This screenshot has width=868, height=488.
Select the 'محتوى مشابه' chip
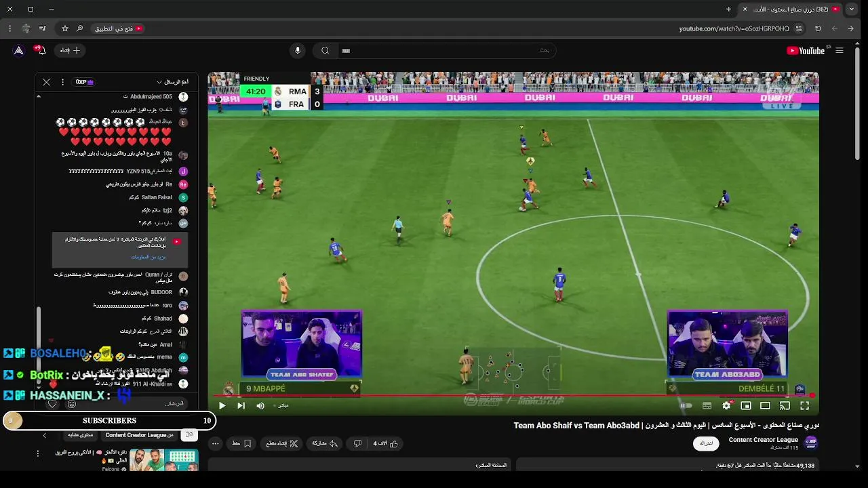point(80,435)
